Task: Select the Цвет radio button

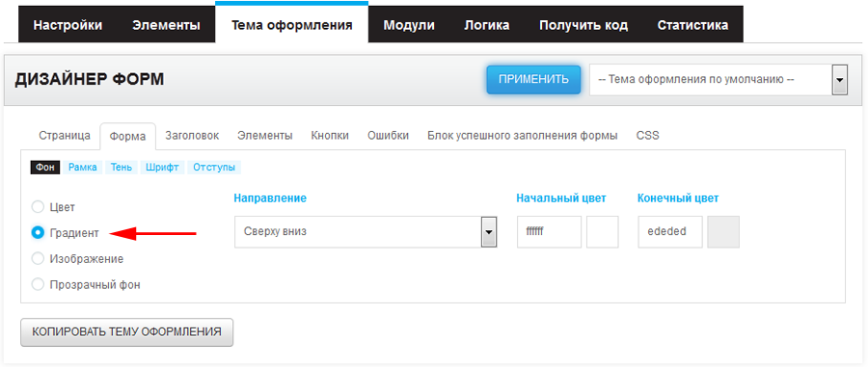Action: pos(38,207)
